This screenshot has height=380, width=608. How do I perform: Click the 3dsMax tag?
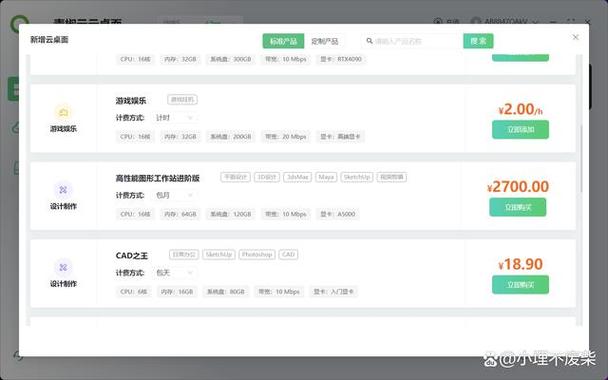point(297,177)
